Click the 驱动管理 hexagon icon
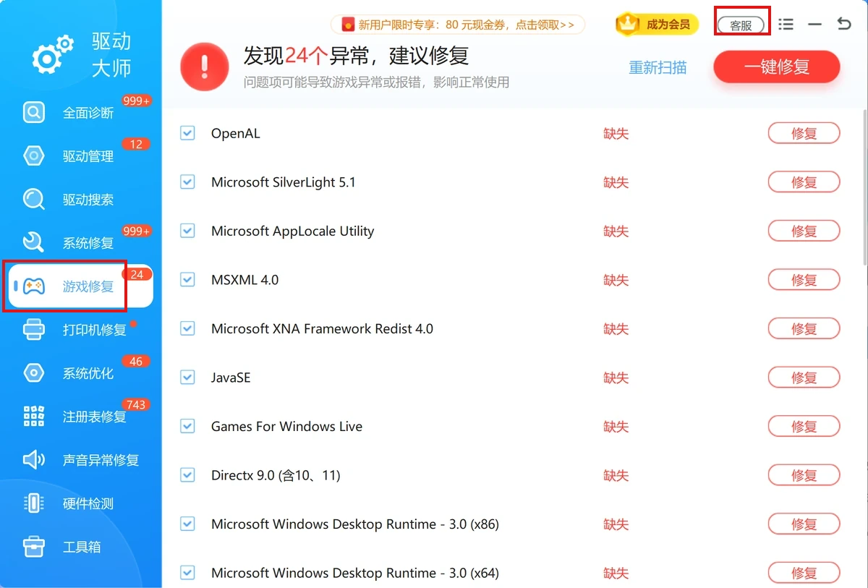868x588 pixels. [34, 156]
